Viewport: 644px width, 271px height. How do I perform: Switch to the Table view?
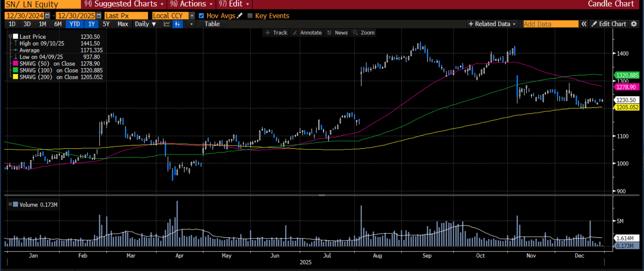point(212,24)
